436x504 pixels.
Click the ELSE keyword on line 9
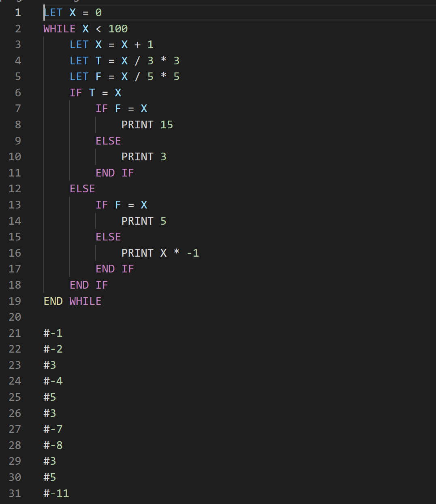pos(108,141)
